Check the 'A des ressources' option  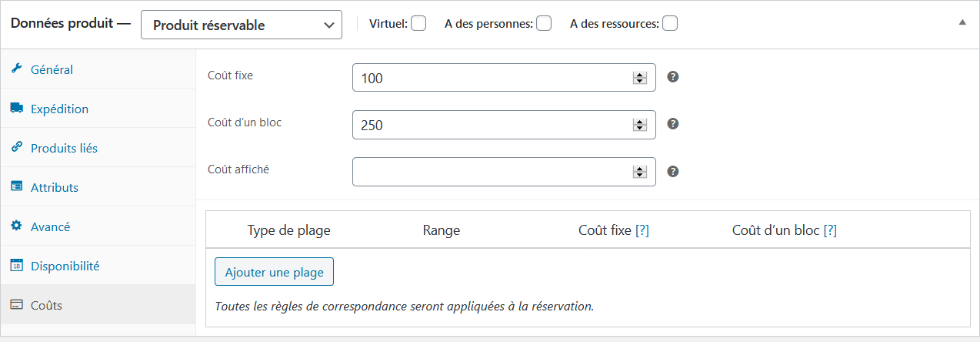pyautogui.click(x=670, y=24)
